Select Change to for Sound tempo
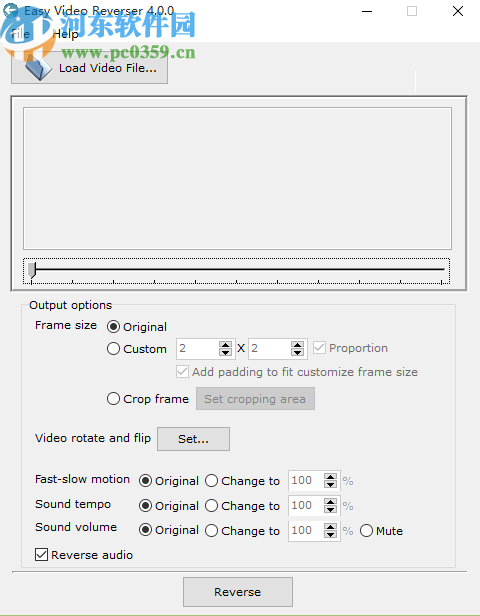The width and height of the screenshot is (480, 616). 242,506
